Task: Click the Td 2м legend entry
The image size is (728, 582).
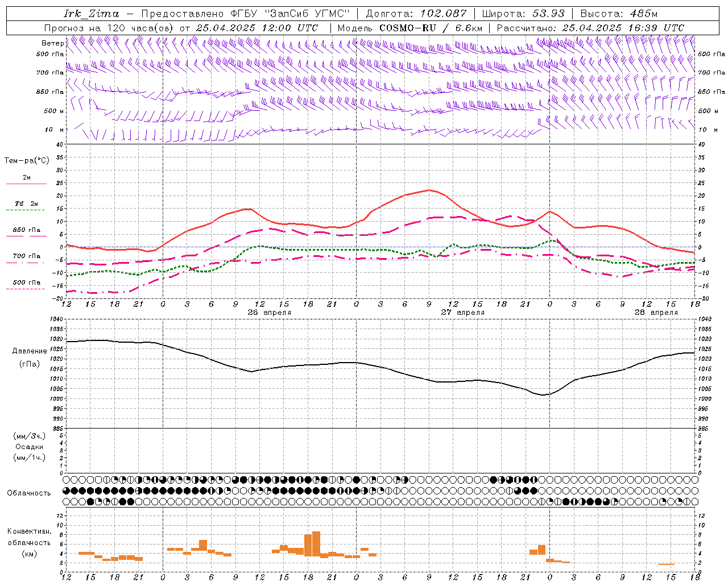Action: click(26, 203)
